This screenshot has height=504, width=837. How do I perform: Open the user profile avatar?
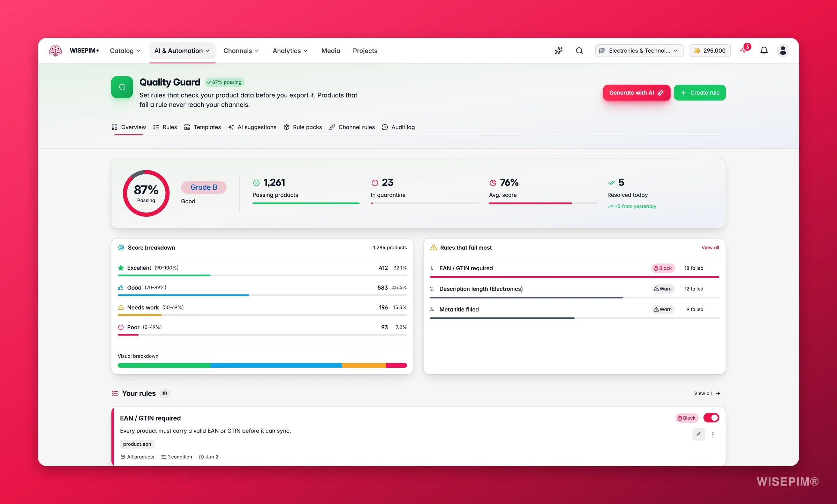click(x=783, y=51)
